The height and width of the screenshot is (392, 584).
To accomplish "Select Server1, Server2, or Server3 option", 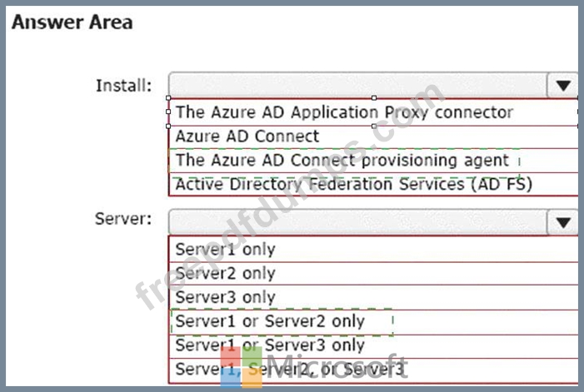I will pos(291,369).
